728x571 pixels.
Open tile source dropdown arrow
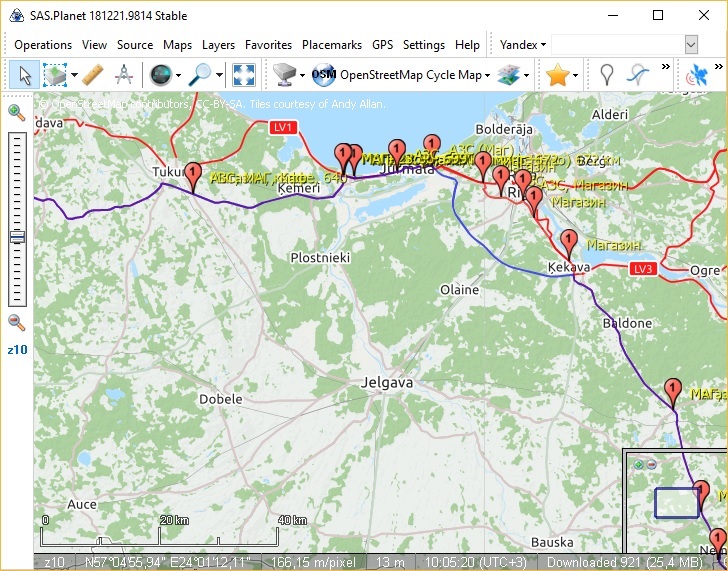click(x=302, y=75)
